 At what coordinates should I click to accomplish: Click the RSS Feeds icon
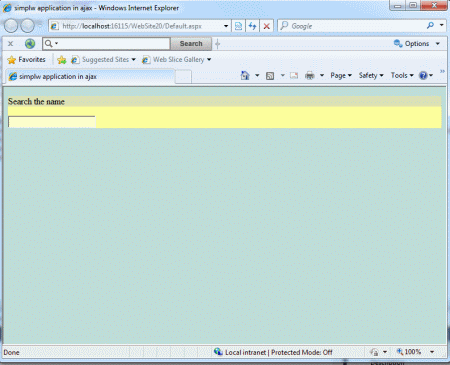(x=270, y=76)
